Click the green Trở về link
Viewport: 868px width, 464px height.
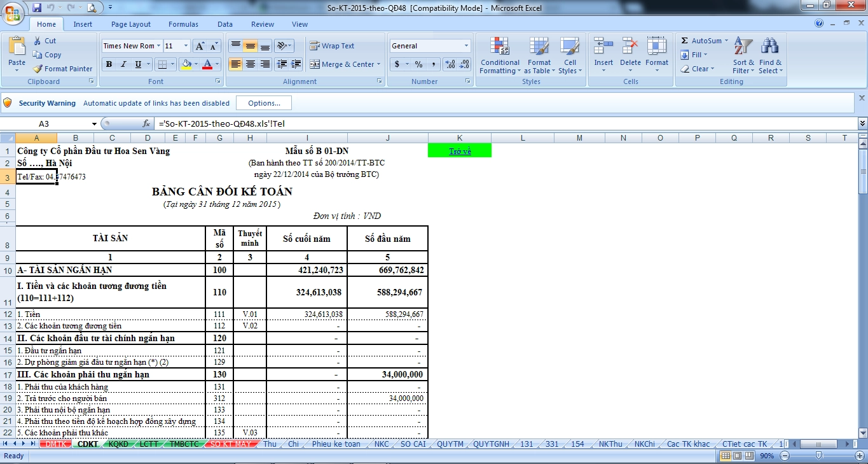pos(460,151)
